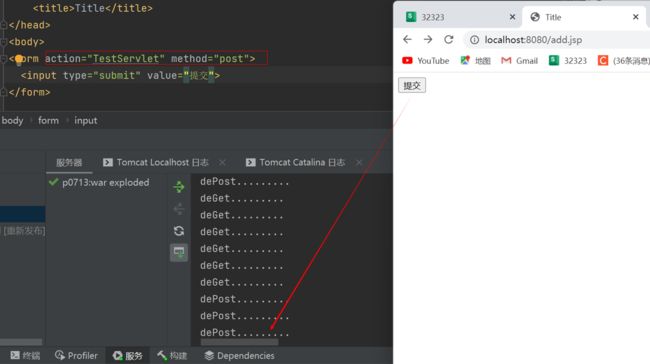Click the console horizontal scrollbar
Viewport: 650px width, 364px height.
pyautogui.click(x=240, y=342)
